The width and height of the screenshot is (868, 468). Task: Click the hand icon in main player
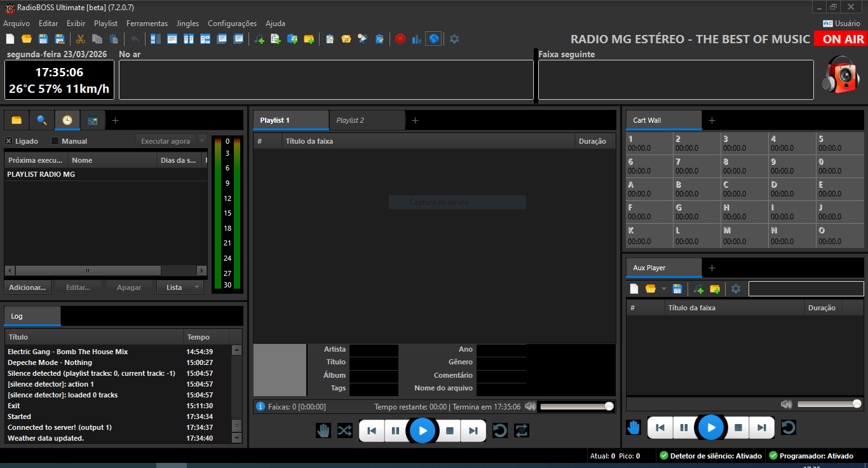pos(324,430)
